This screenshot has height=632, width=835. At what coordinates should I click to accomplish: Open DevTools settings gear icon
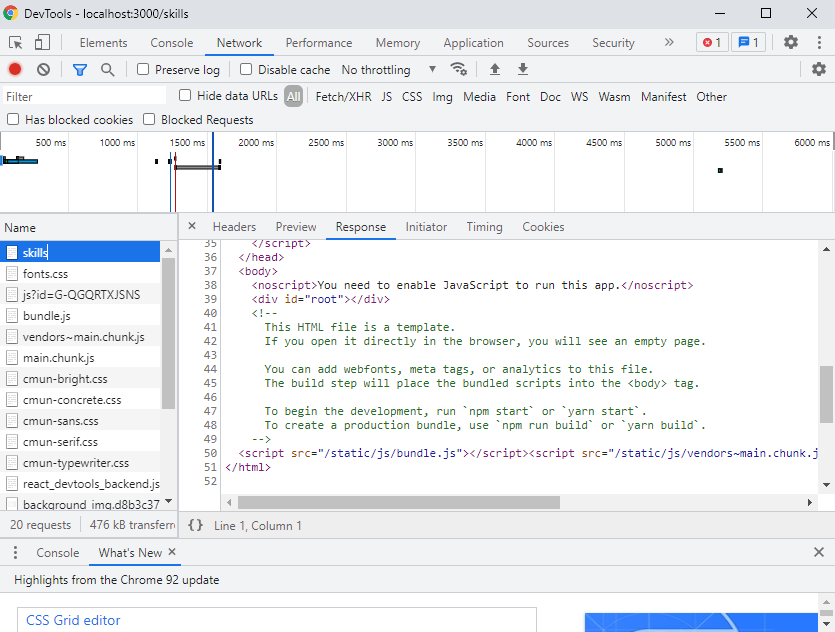[791, 42]
